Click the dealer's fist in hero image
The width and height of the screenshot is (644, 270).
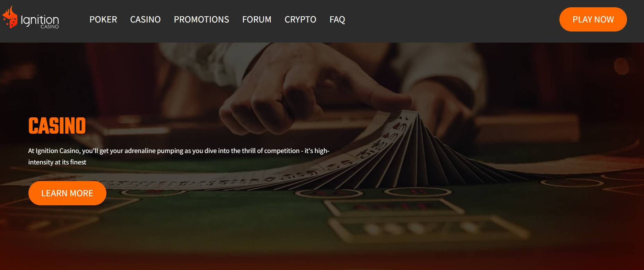pos(267,100)
